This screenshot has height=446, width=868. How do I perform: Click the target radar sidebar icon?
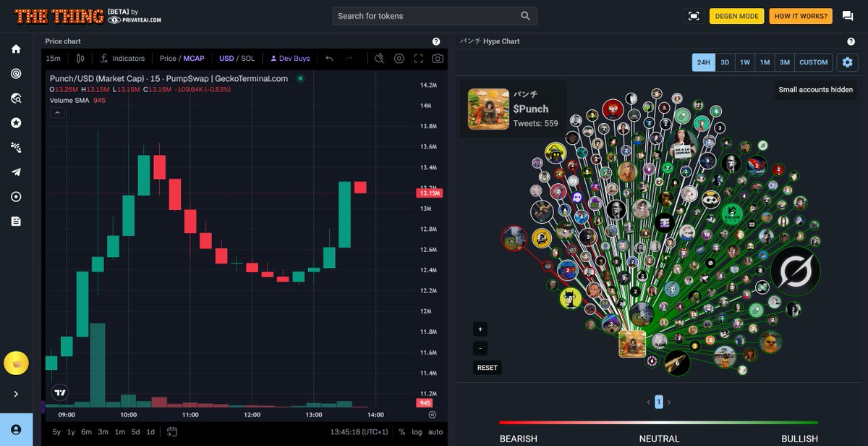coord(16,74)
